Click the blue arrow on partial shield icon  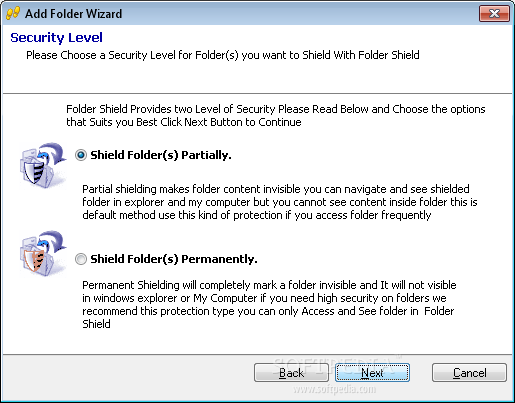53,153
